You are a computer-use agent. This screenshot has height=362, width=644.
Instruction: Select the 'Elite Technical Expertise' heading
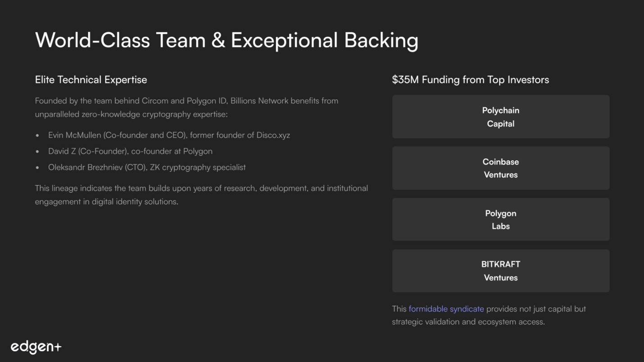(91, 80)
